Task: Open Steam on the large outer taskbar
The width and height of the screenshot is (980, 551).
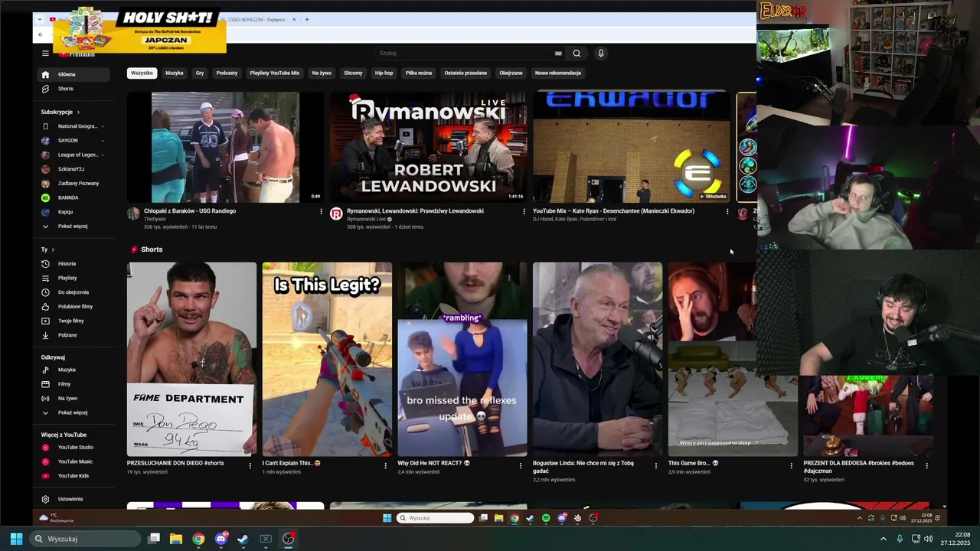Action: tap(243, 539)
